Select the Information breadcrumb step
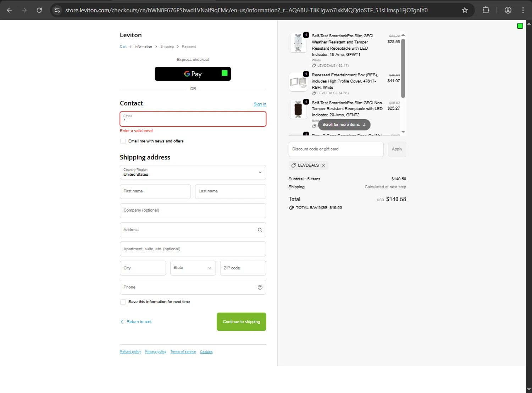This screenshot has width=532, height=393. 143,47
